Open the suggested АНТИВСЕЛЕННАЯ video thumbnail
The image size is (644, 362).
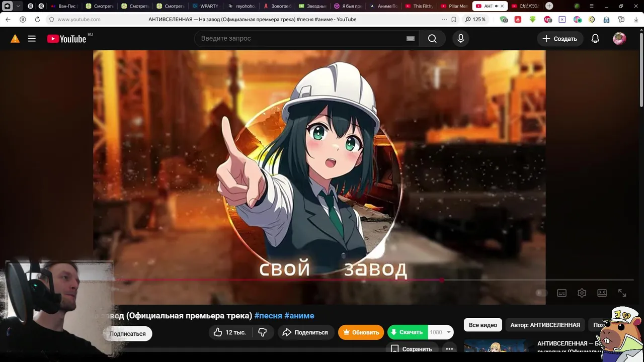tap(498, 347)
